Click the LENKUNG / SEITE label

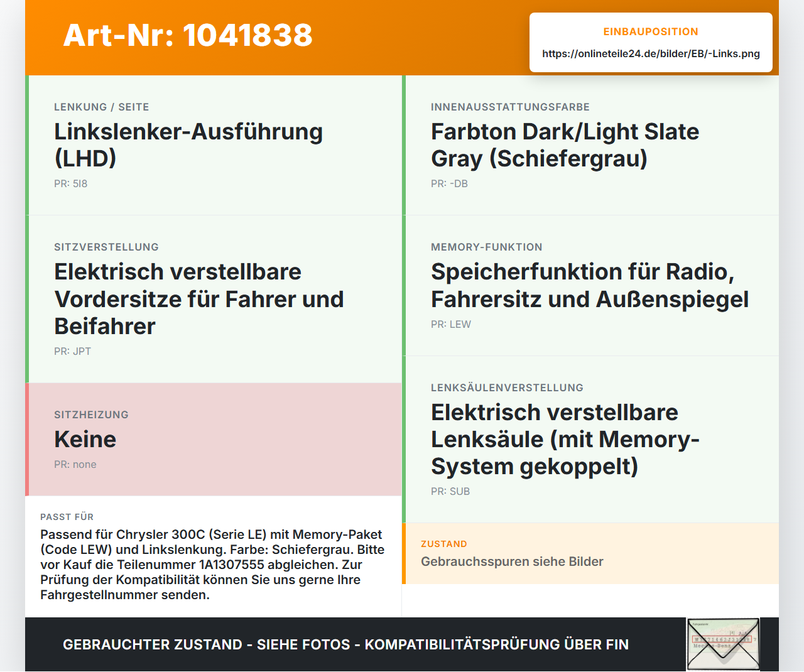point(102,107)
